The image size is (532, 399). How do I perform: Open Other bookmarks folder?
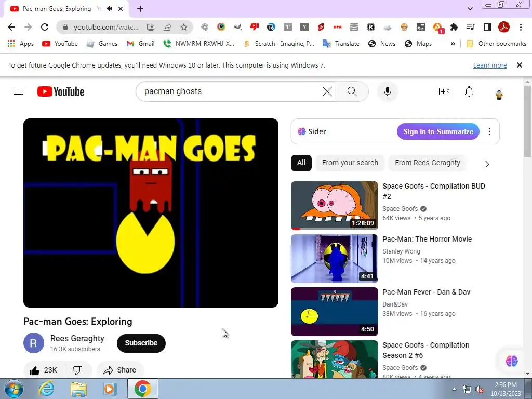tap(497, 44)
